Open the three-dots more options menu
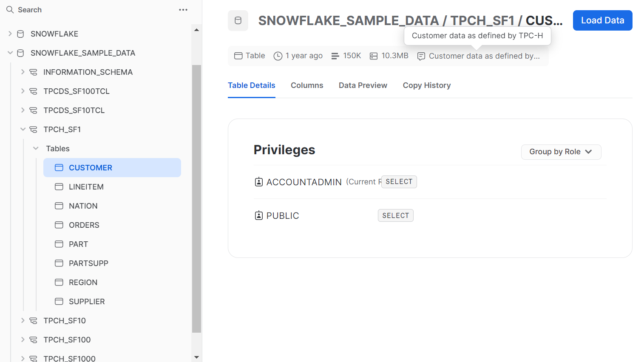644x362 pixels. coord(183,10)
